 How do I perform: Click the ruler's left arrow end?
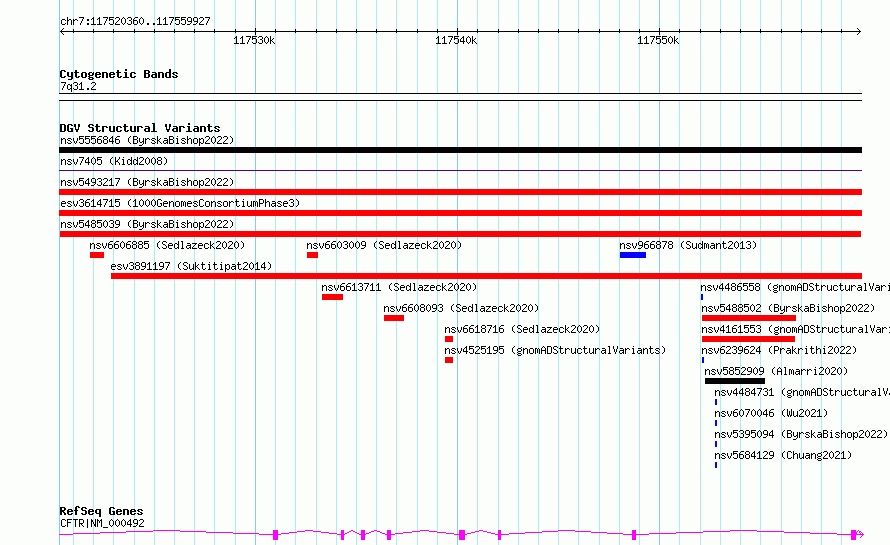point(62,32)
